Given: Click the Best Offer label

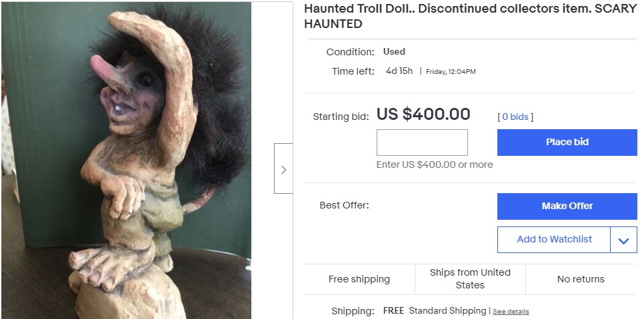Looking at the screenshot, I should coord(344,205).
